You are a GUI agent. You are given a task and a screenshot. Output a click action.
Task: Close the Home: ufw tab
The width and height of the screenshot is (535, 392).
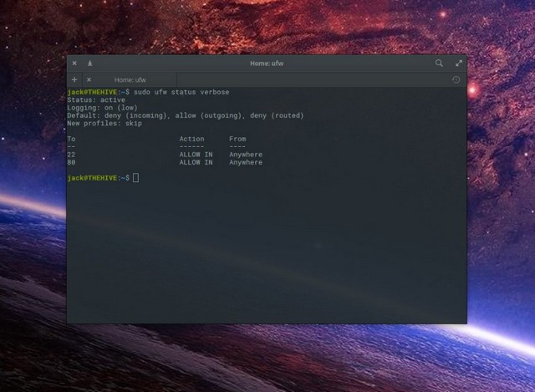[x=89, y=79]
